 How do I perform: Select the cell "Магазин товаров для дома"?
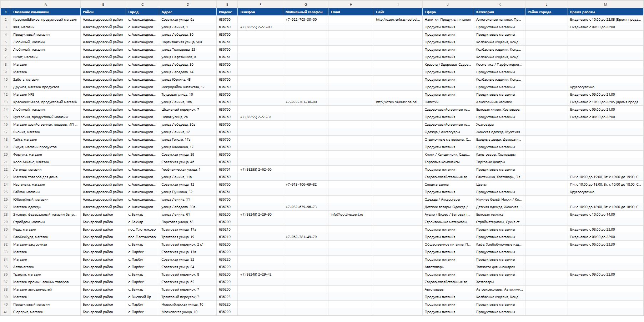(46, 177)
